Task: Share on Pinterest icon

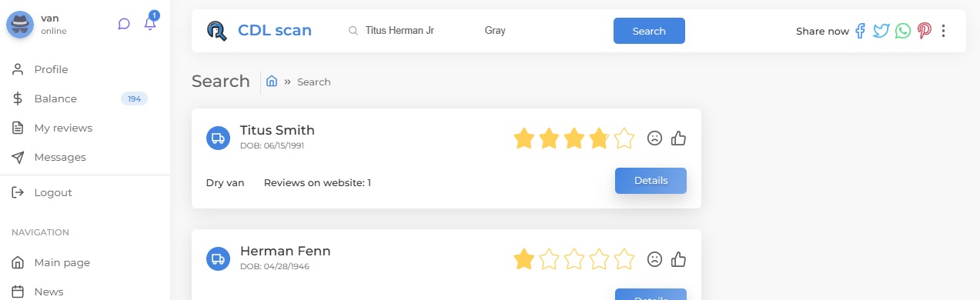Action: [924, 31]
